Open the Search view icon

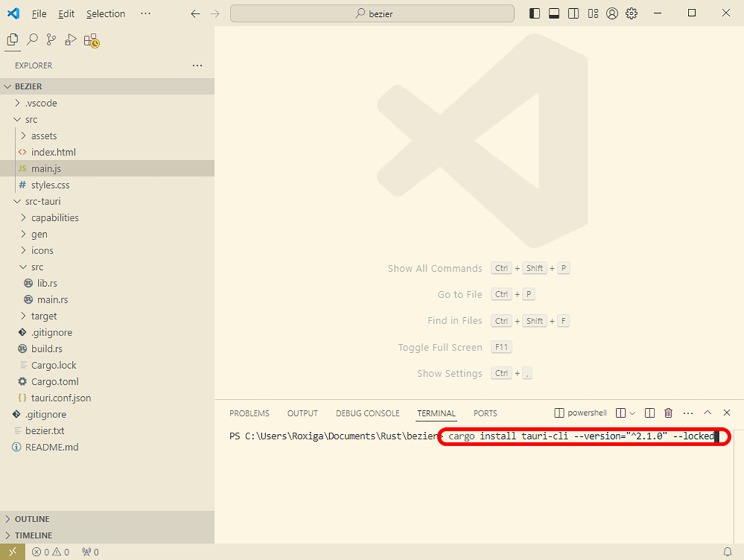click(32, 39)
